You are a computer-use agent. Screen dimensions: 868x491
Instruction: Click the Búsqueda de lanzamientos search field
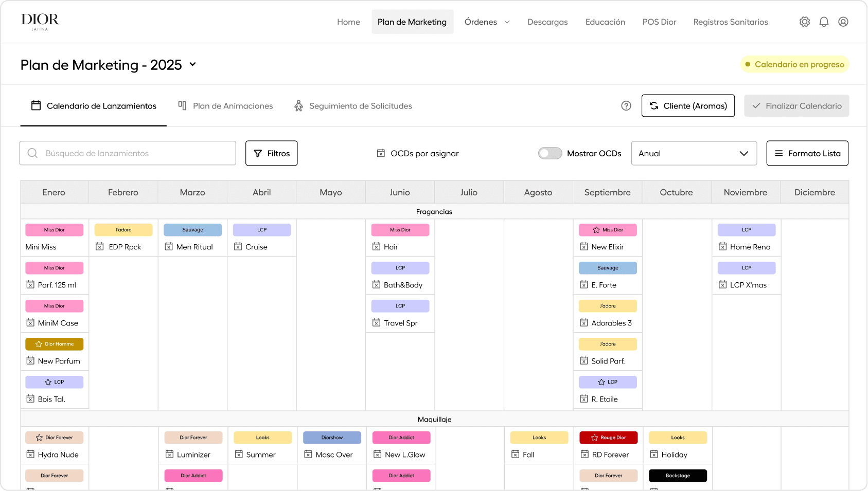[x=128, y=153]
